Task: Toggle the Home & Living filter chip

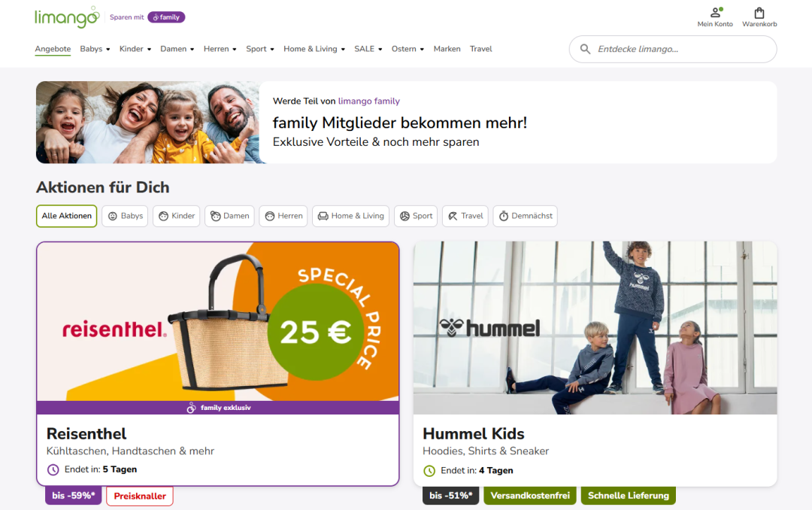Action: pyautogui.click(x=350, y=216)
